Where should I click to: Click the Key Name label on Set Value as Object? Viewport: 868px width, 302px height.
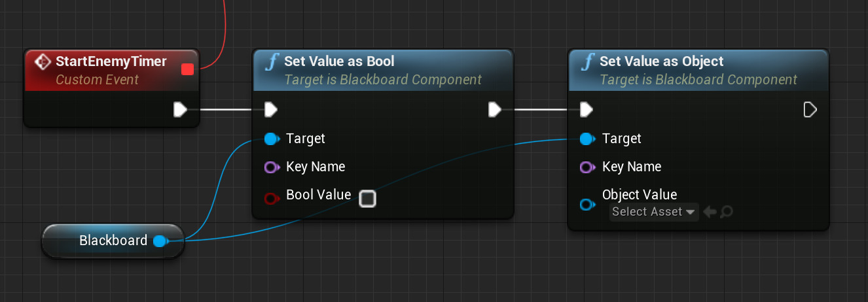tap(632, 167)
